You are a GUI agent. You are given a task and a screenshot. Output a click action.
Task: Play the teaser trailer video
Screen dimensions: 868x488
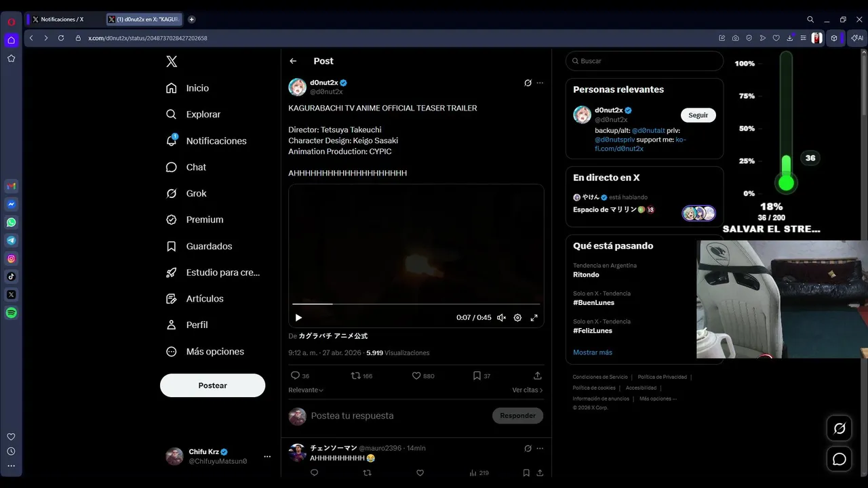point(298,317)
